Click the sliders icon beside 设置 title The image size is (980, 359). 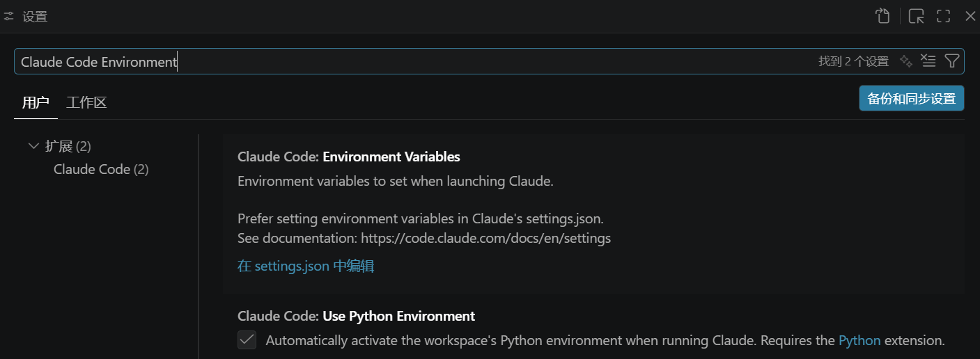point(9,17)
